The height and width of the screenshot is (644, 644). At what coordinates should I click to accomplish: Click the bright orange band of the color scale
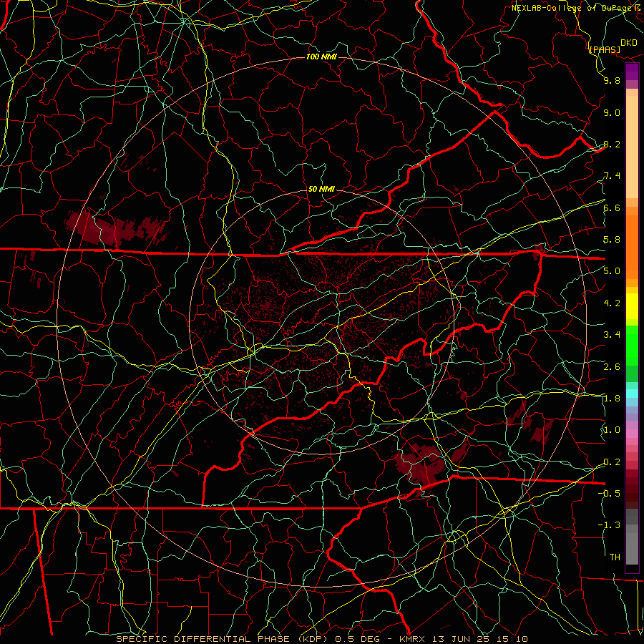pos(632,248)
